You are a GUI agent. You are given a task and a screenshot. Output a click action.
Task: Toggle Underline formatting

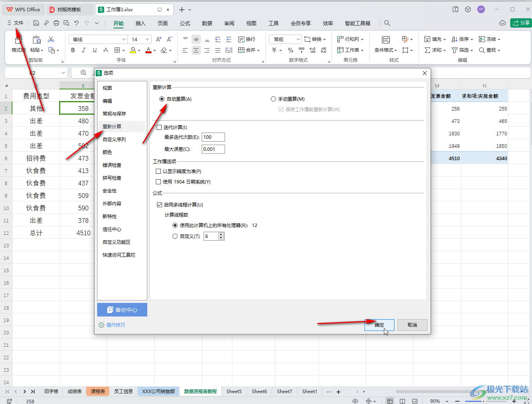95,50
